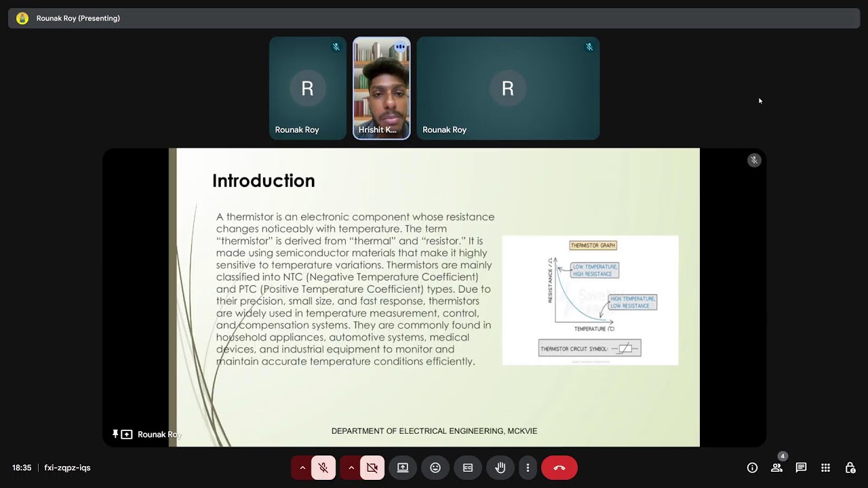
Task: Click the participant count badge showing 4
Action: coord(783,456)
